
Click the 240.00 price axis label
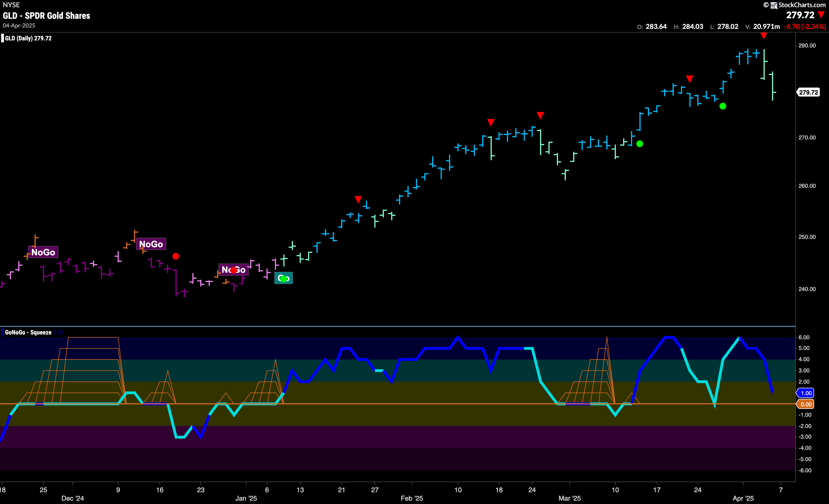click(807, 289)
